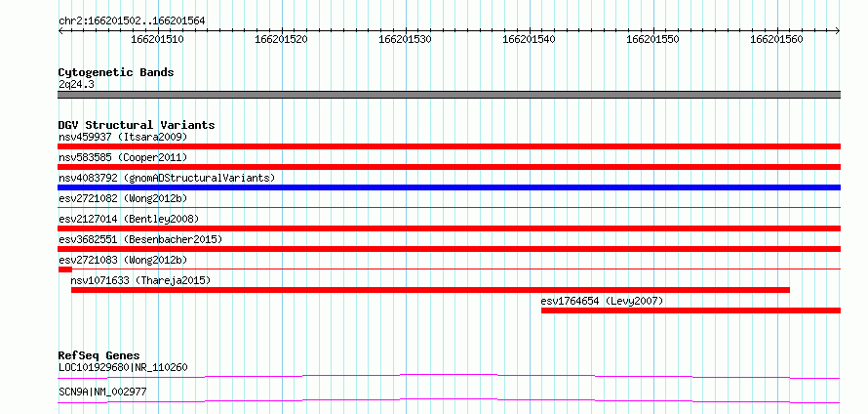Click the chr2:166201502..166201564 region label
Screen dimensions: 868x414
pyautogui.click(x=132, y=21)
